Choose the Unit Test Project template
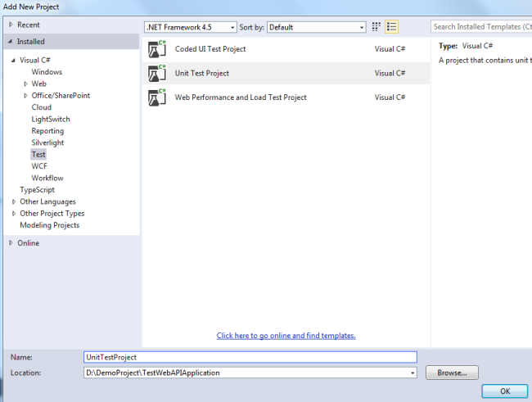 tap(286, 74)
